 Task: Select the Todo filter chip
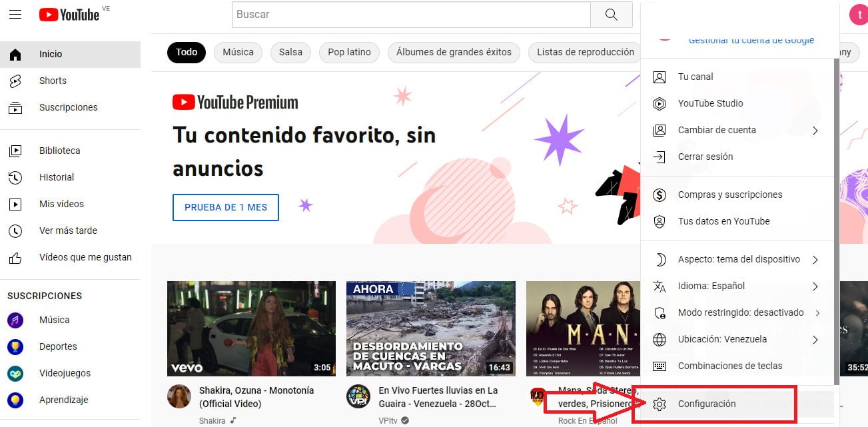click(187, 52)
